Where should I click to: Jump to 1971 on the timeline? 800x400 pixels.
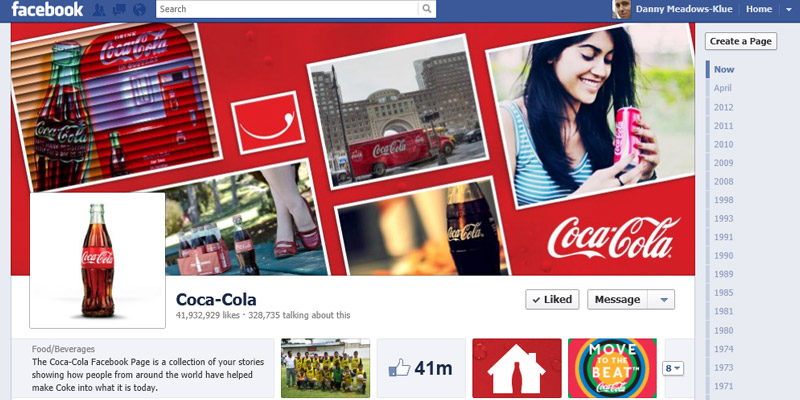click(723, 386)
